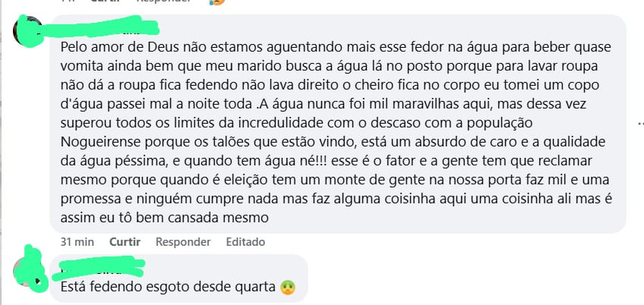View edit history via the 'Editado' label
Image resolution: width=644 pixels, height=305 pixels.
pos(246,242)
